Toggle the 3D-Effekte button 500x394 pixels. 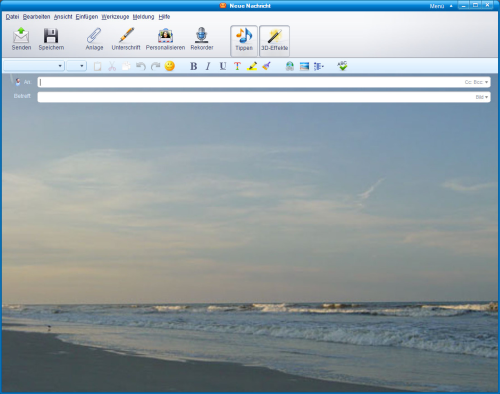[x=274, y=40]
